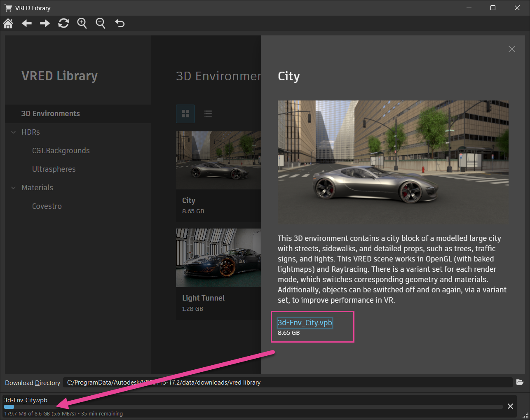Reload the VRED Library page

pos(63,23)
